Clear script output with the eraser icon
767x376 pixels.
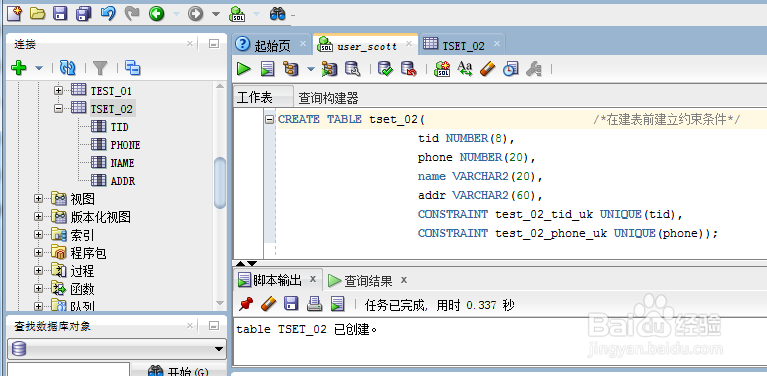pyautogui.click(x=269, y=304)
